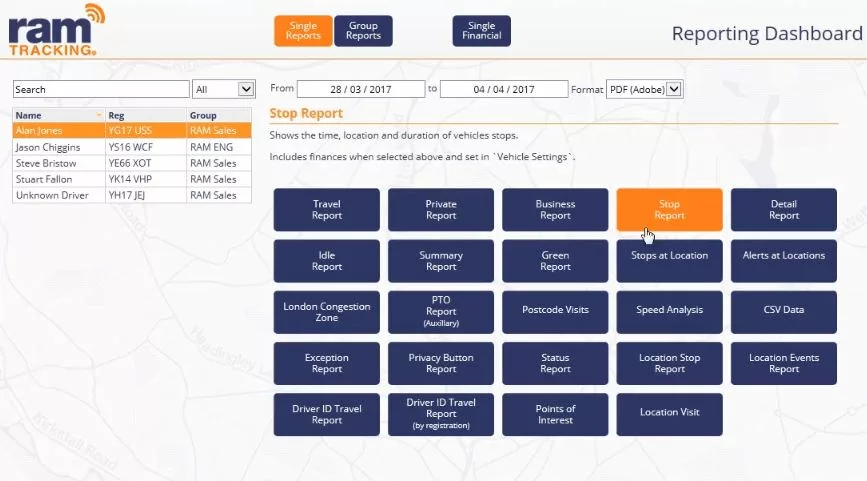Select the Unknown Driver row
This screenshot has width=867, height=481.
click(132, 195)
